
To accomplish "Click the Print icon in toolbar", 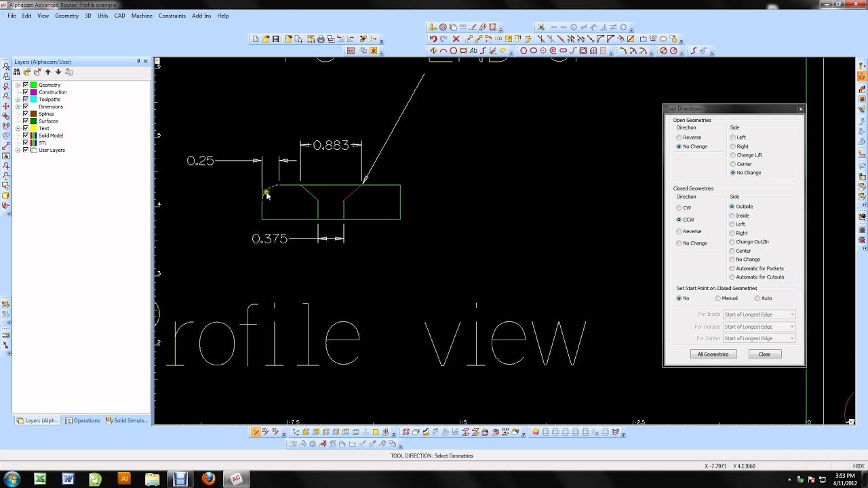I will 321,39.
